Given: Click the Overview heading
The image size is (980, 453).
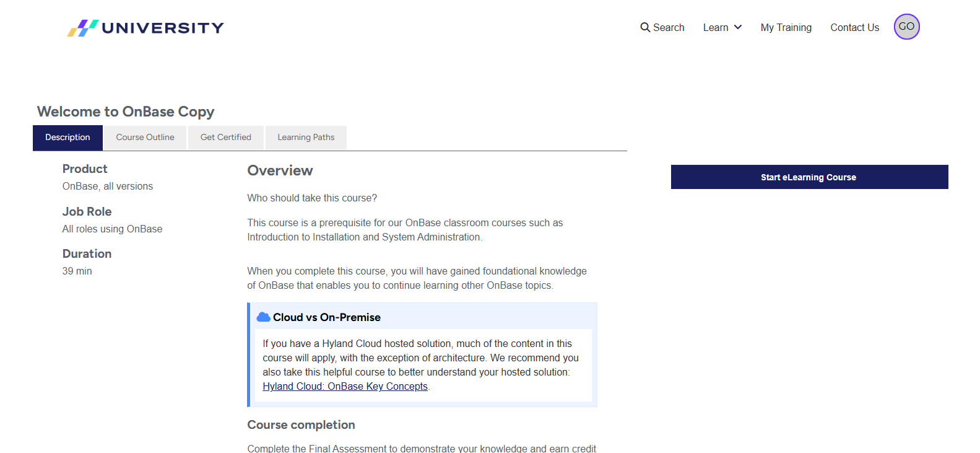Looking at the screenshot, I should (280, 171).
